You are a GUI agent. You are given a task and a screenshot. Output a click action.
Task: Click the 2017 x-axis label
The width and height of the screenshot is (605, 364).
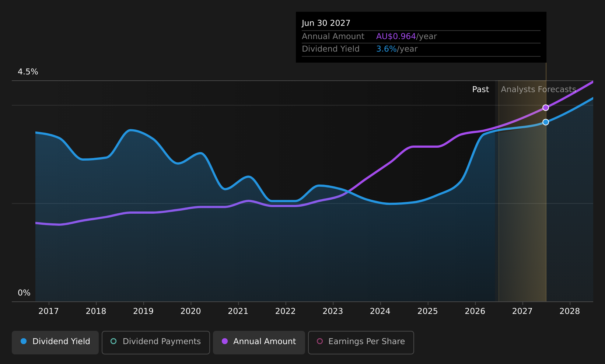[x=49, y=311]
